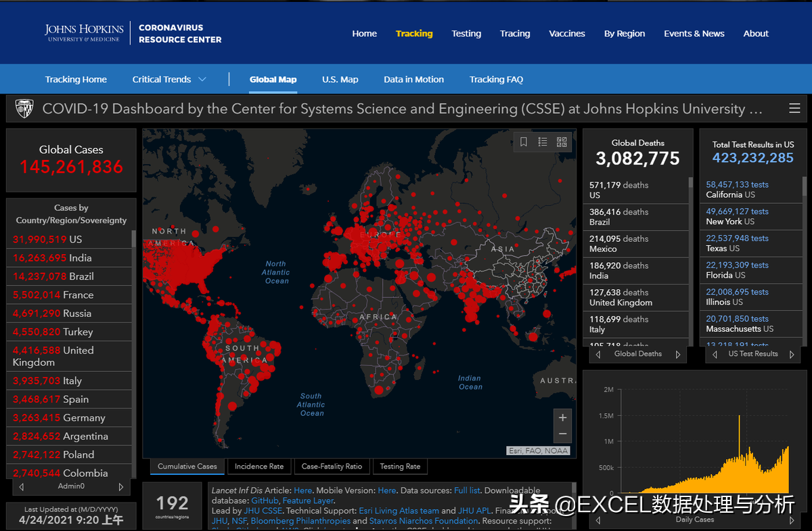This screenshot has height=531, width=812.
Task: Select India in the cases list
Action: (69, 257)
